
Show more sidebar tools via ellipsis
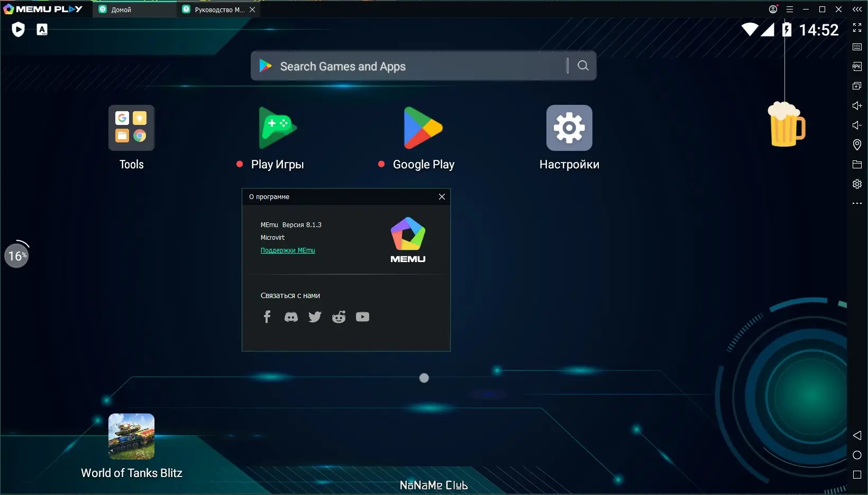pyautogui.click(x=857, y=203)
